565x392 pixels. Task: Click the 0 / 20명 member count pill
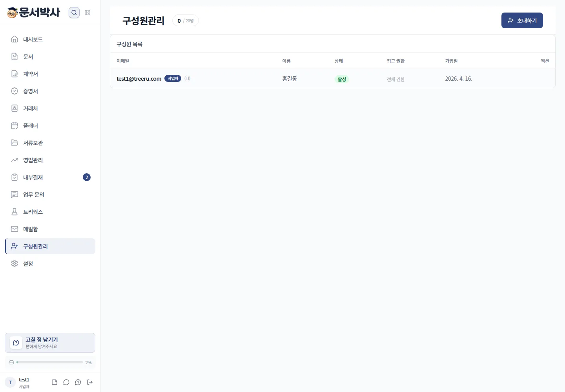point(186,21)
